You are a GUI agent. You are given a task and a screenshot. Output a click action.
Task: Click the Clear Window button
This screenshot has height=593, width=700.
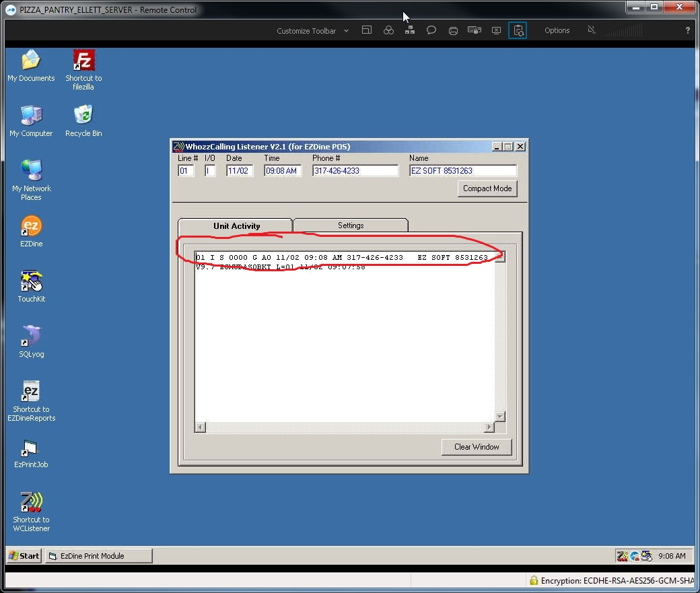477,447
